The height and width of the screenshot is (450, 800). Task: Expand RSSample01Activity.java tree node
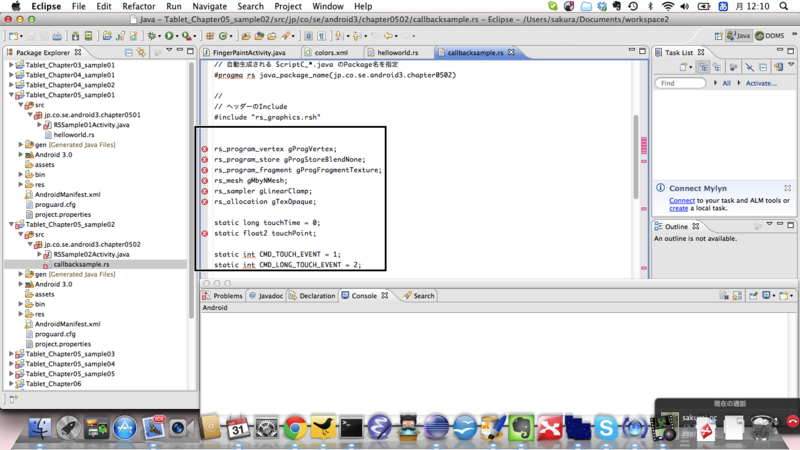(x=39, y=125)
